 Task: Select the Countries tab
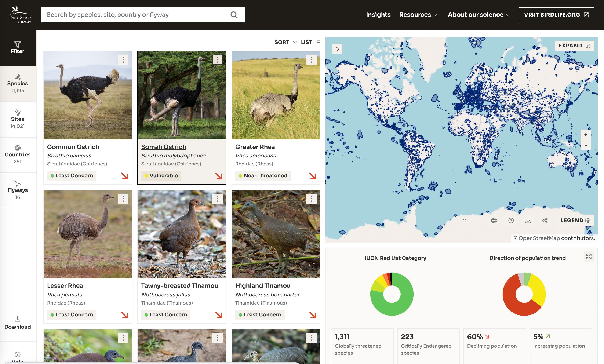click(18, 155)
